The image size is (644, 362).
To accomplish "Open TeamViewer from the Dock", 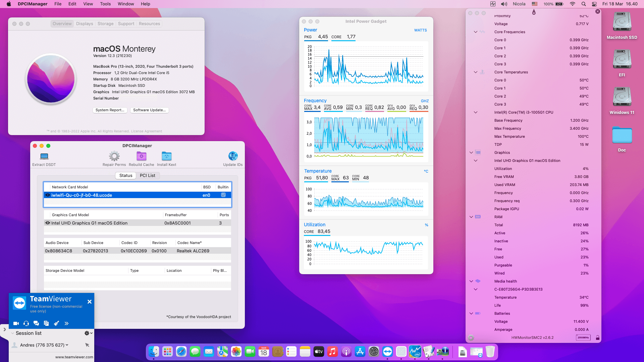I will (x=387, y=352).
